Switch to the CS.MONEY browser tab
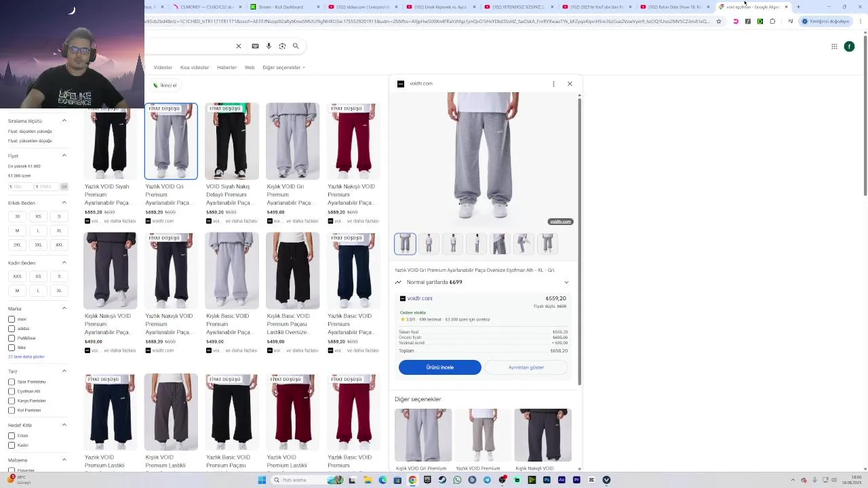Image resolution: width=868 pixels, height=488 pixels. pos(207,7)
